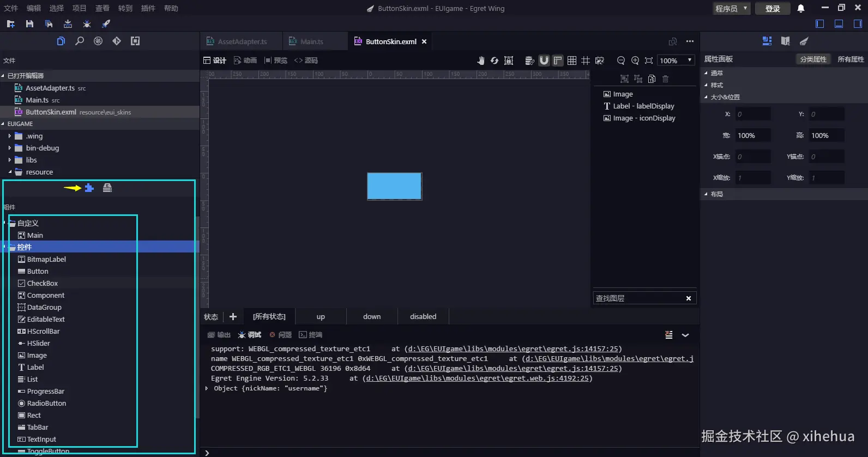Viewport: 868px width, 457px height.
Task: Click the save all files toolbar icon
Action: point(49,24)
